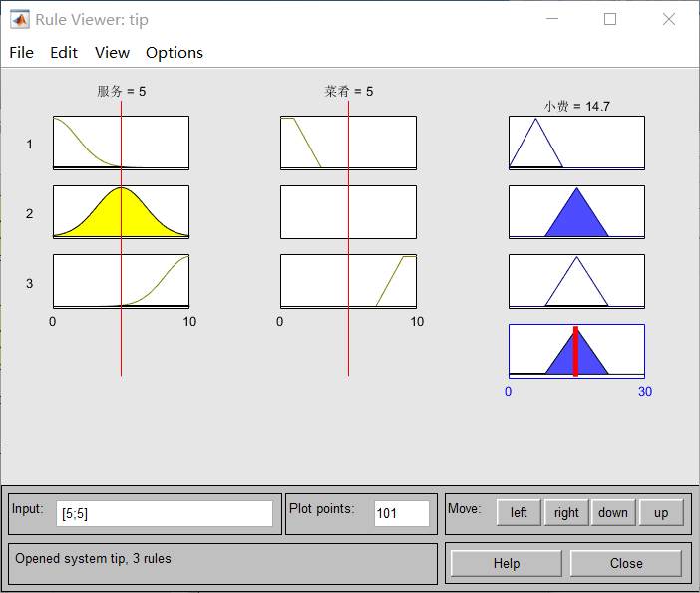Close the Rule Viewer window via X
Screen dimensions: 700x593
(669, 19)
